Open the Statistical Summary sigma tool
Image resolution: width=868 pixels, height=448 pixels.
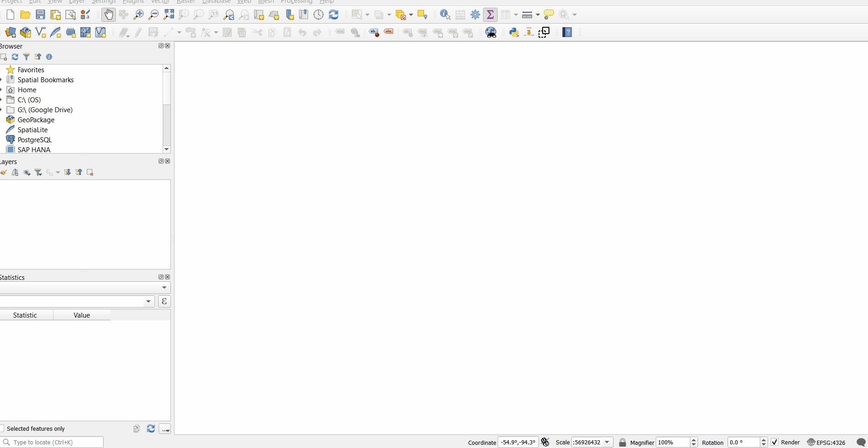pyautogui.click(x=490, y=15)
